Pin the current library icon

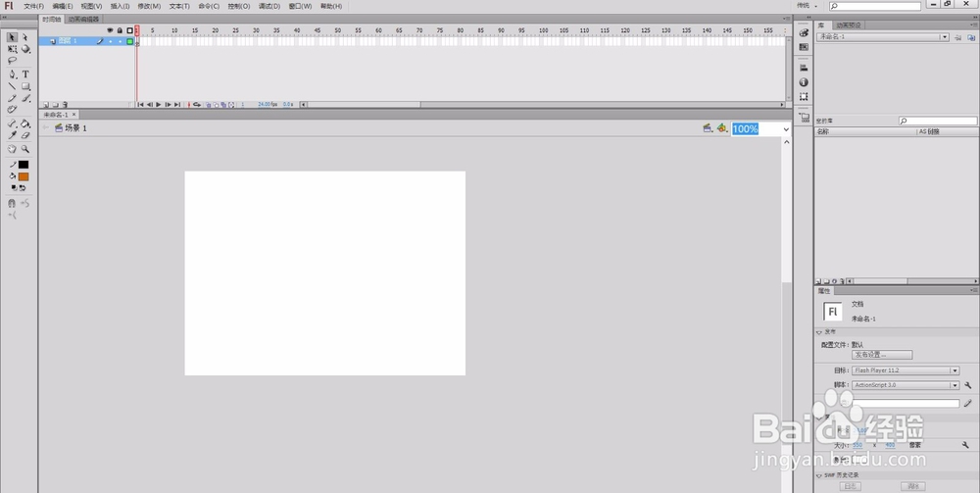coord(957,37)
